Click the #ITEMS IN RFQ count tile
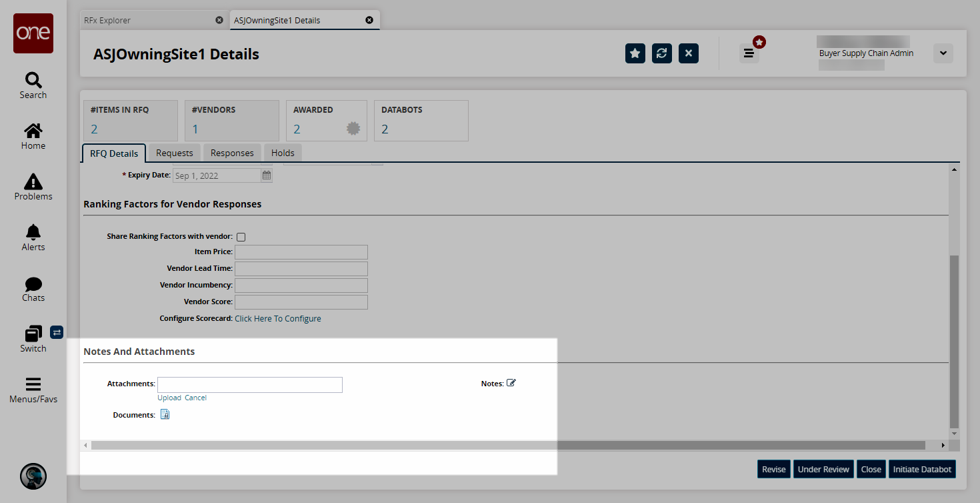This screenshot has height=503, width=980. pos(130,121)
